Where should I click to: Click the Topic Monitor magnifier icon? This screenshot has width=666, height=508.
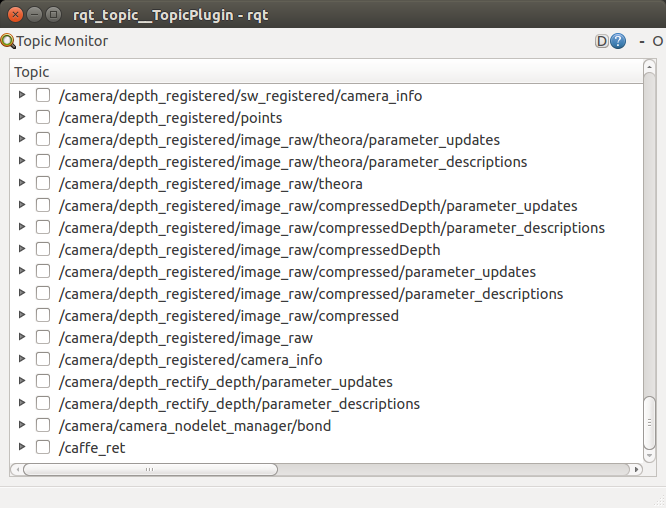(8, 41)
